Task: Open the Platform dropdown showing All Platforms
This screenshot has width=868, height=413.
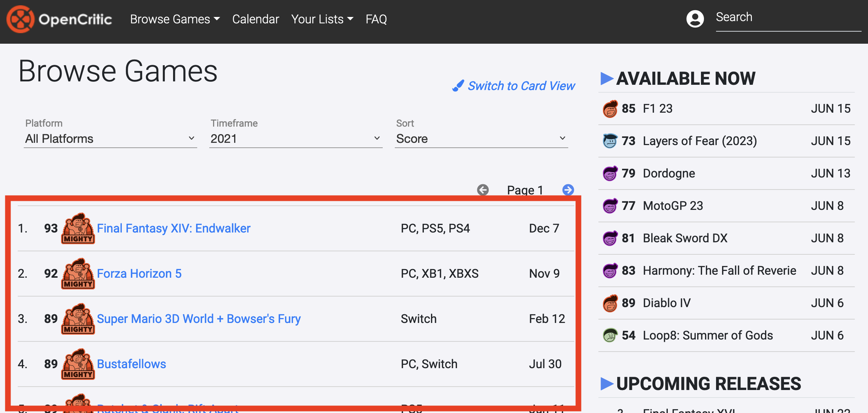Action: tap(110, 139)
